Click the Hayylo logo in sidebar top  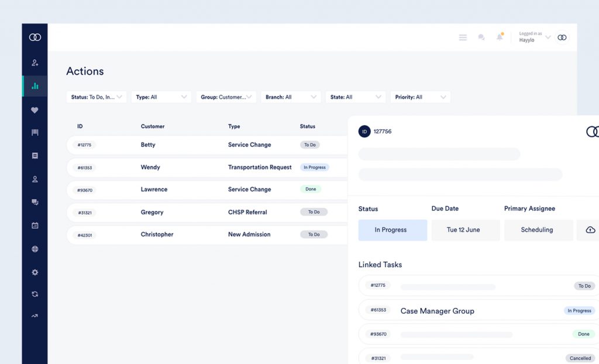pyautogui.click(x=35, y=37)
